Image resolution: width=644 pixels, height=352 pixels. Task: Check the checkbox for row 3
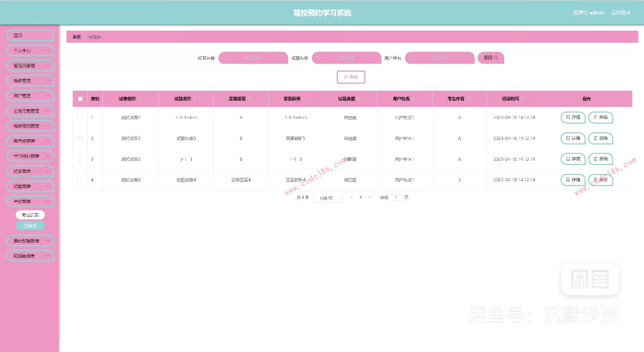coord(79,159)
